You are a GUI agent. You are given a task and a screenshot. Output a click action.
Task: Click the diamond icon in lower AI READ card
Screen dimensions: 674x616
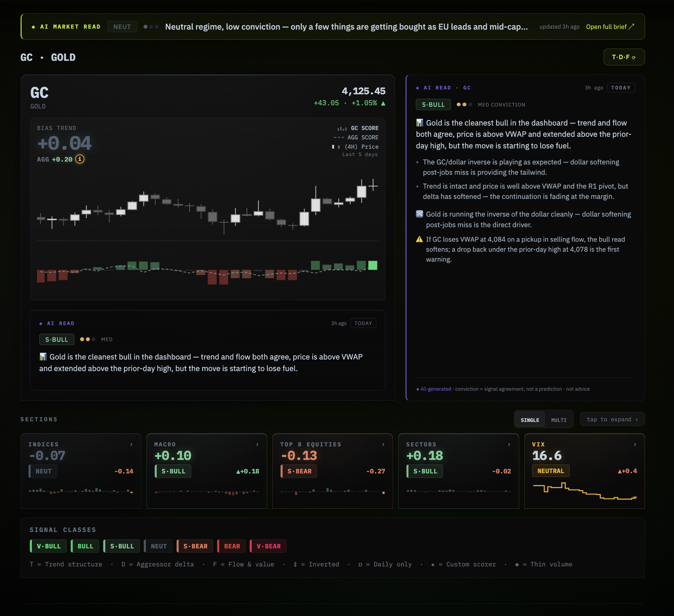(x=41, y=323)
